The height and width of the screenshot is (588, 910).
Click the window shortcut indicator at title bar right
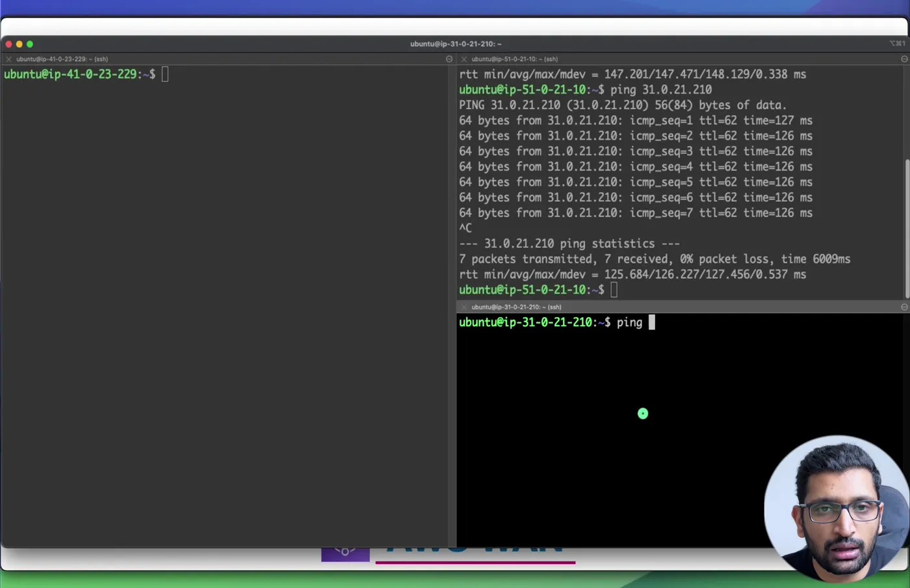point(898,44)
